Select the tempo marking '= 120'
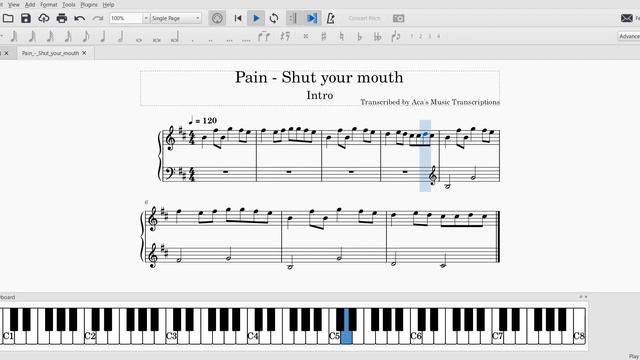The image size is (640, 360). [x=203, y=120]
